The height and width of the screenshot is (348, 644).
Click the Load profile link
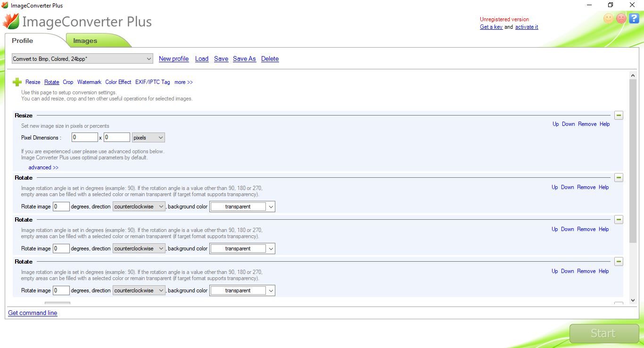pyautogui.click(x=202, y=59)
